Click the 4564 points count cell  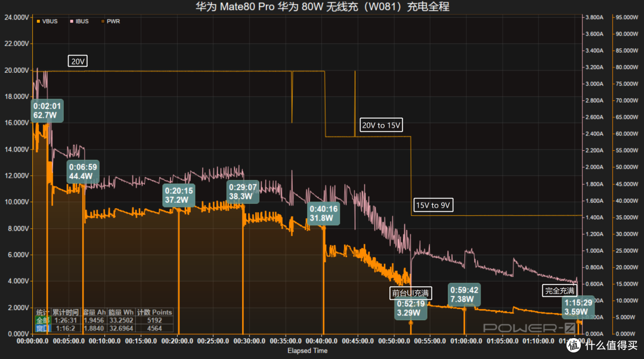click(154, 328)
